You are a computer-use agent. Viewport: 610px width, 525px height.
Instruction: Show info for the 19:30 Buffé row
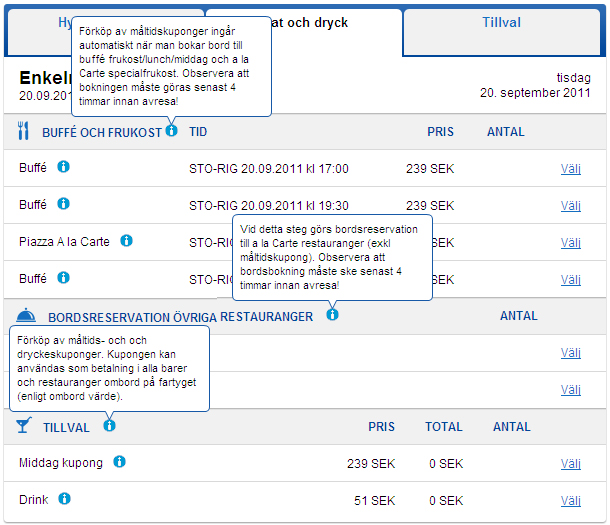pos(63,204)
